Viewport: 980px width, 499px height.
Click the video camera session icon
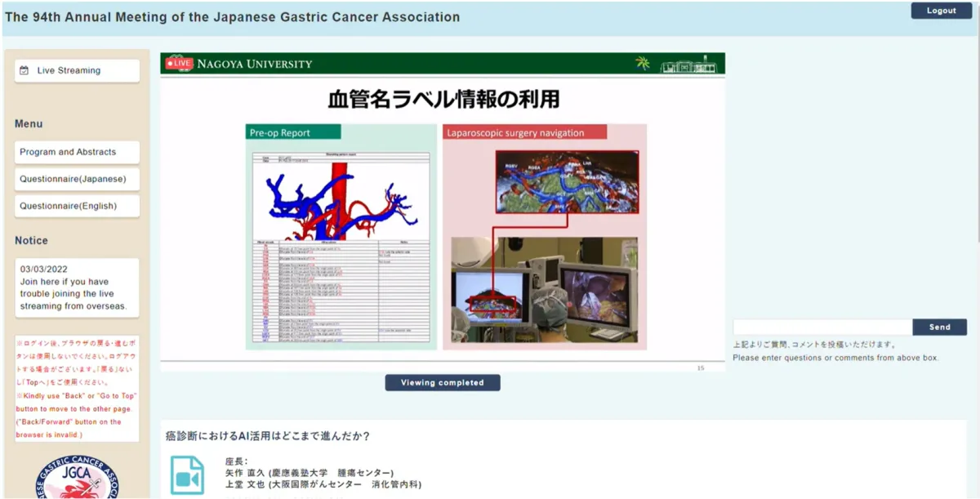tap(187, 475)
